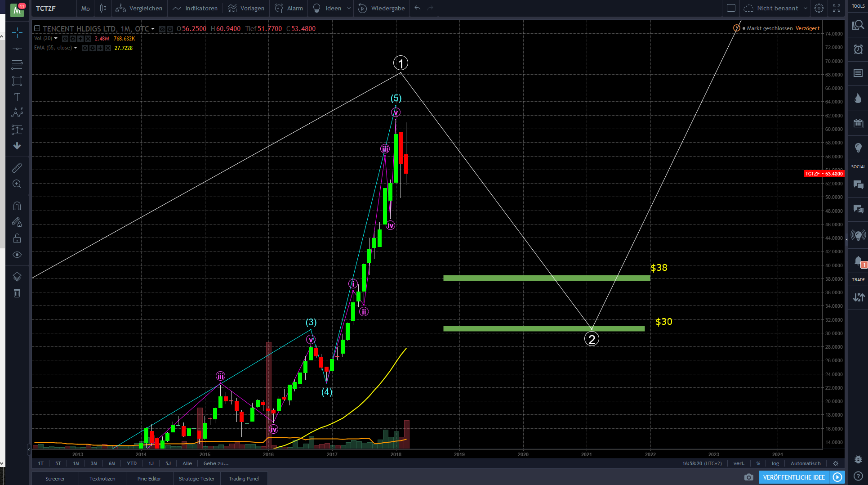Open the Elliott wave pattern tools
Viewport: 868px width, 485px height.
(x=17, y=113)
